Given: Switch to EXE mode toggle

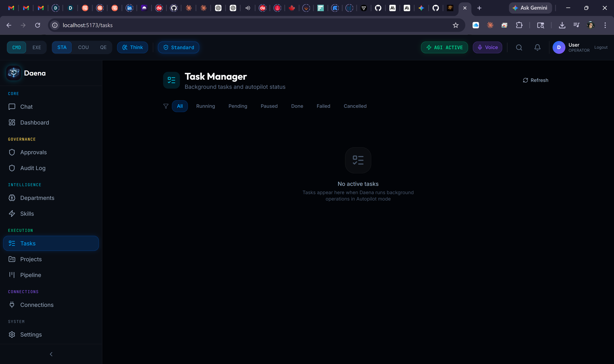Looking at the screenshot, I should [x=37, y=47].
